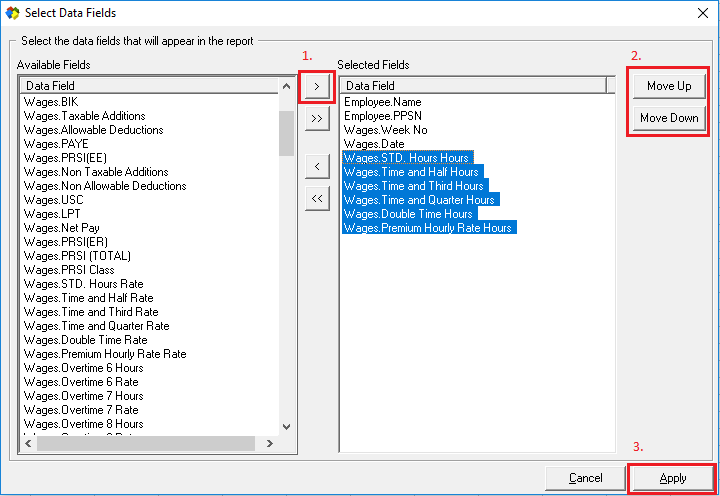
Task: Select Wages.Week No in Selected Fields
Action: pos(385,130)
